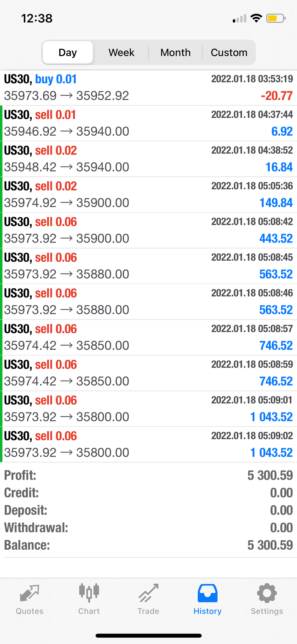Tap the cellular signal bars icon

pyautogui.click(x=240, y=19)
